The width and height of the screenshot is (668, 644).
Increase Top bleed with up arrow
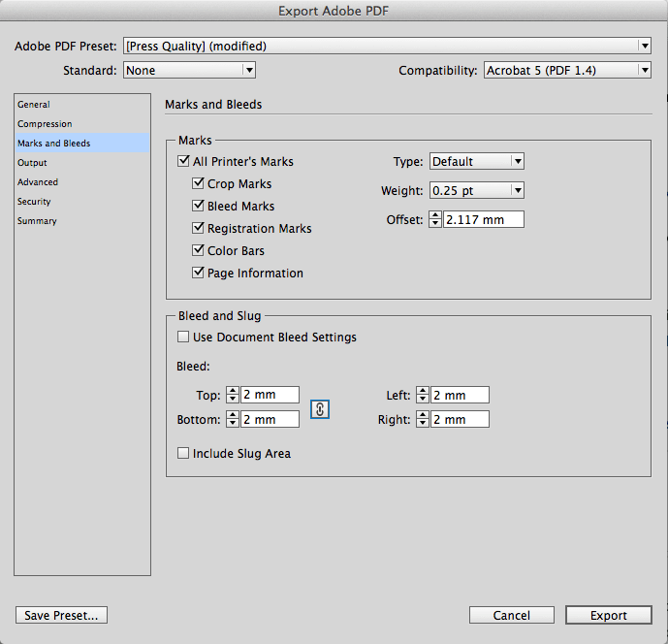point(232,391)
